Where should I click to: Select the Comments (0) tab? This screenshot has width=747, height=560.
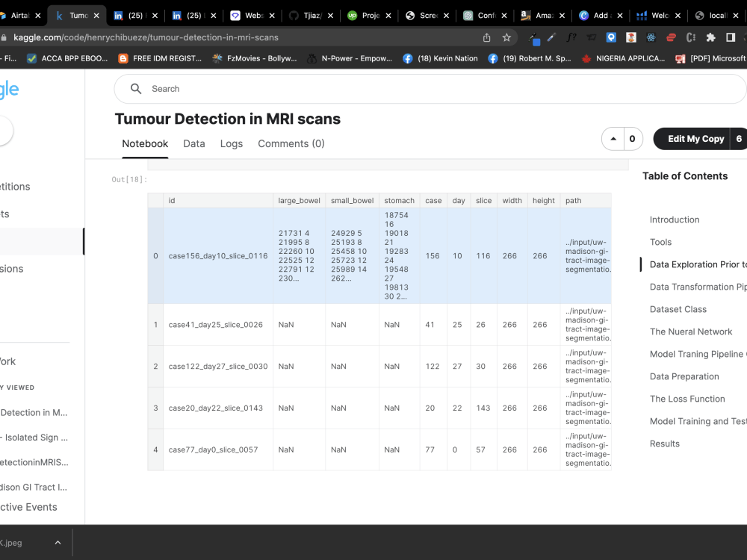coord(291,144)
